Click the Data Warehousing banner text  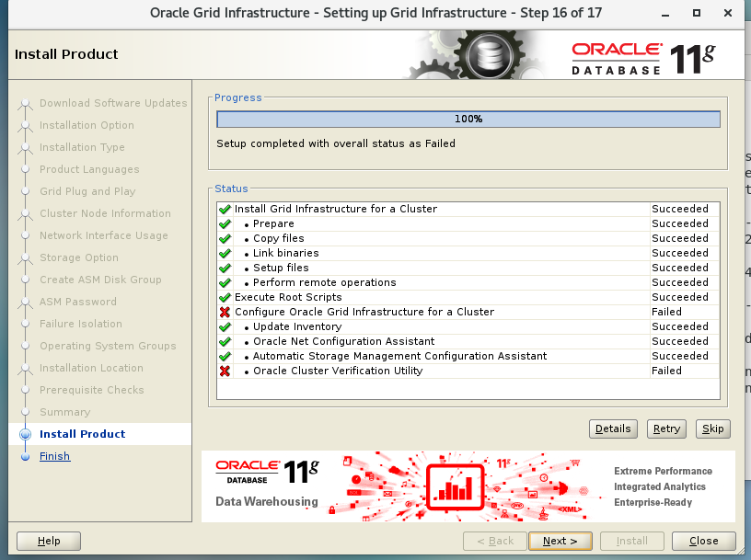(x=267, y=501)
